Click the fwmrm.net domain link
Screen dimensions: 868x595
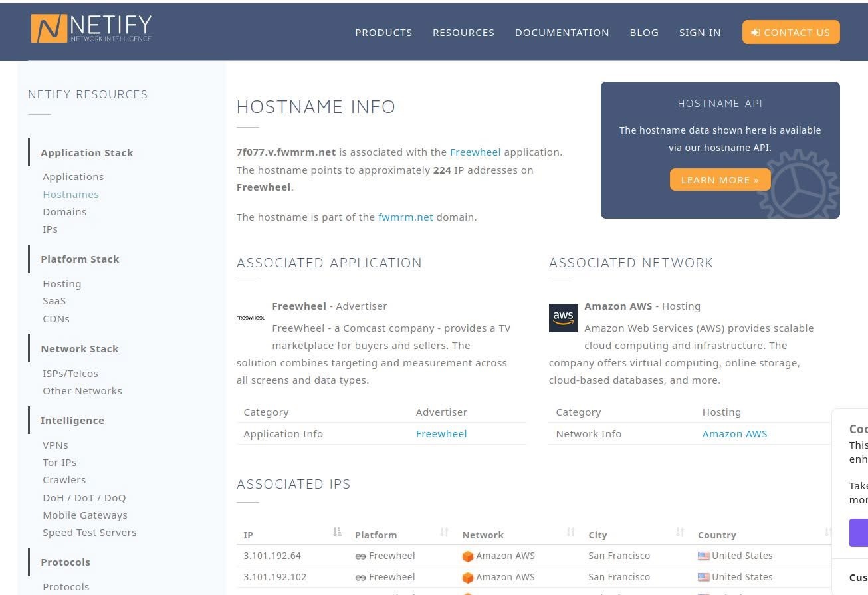[405, 217]
